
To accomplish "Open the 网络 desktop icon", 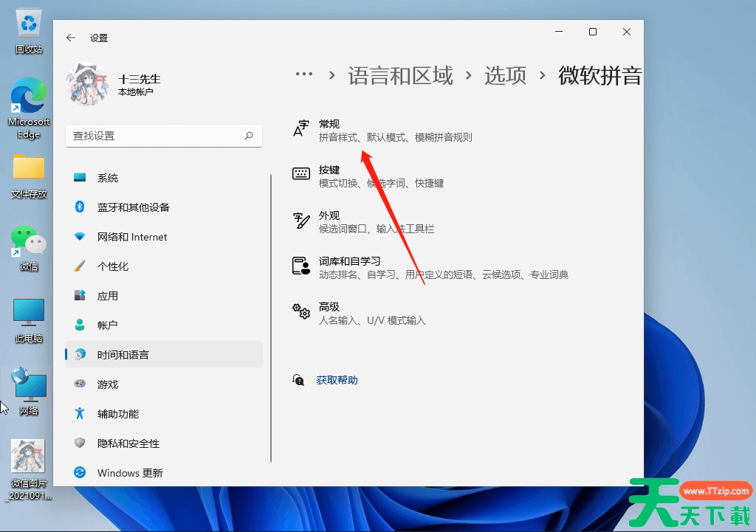I will (x=29, y=391).
